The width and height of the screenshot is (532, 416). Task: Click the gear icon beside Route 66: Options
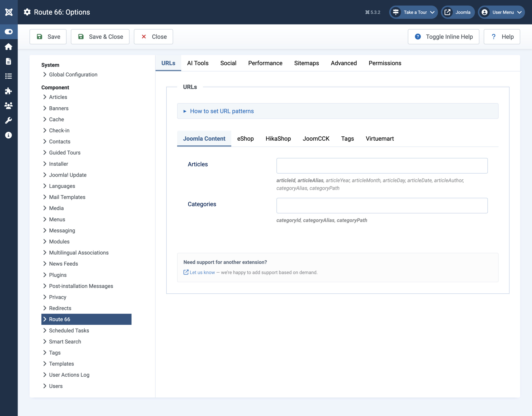point(27,12)
